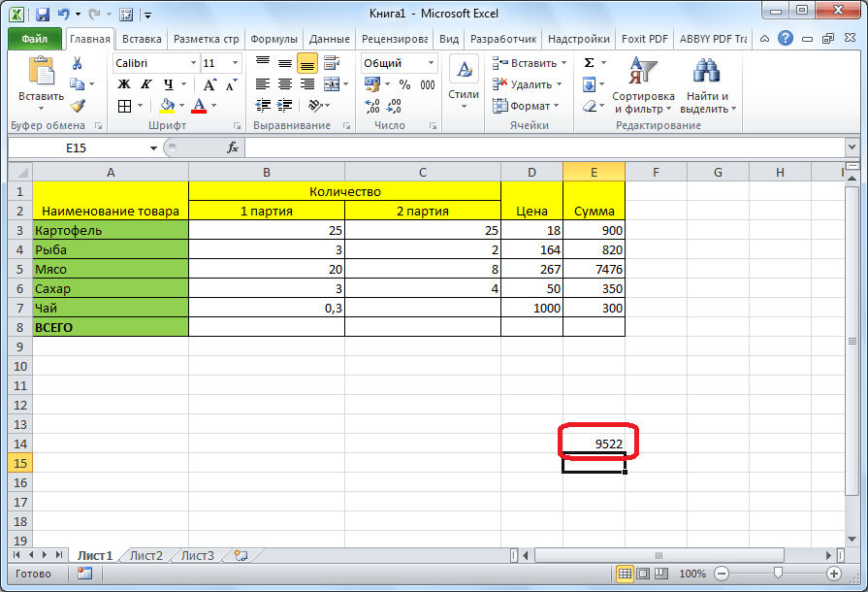Click the AutoSum sigma icon
The width and height of the screenshot is (868, 592).
tap(589, 63)
